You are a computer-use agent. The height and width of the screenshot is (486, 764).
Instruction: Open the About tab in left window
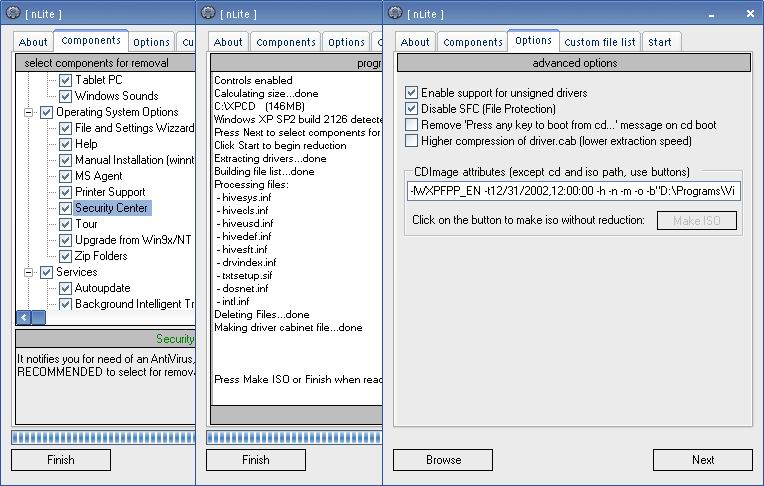pyautogui.click(x=33, y=42)
